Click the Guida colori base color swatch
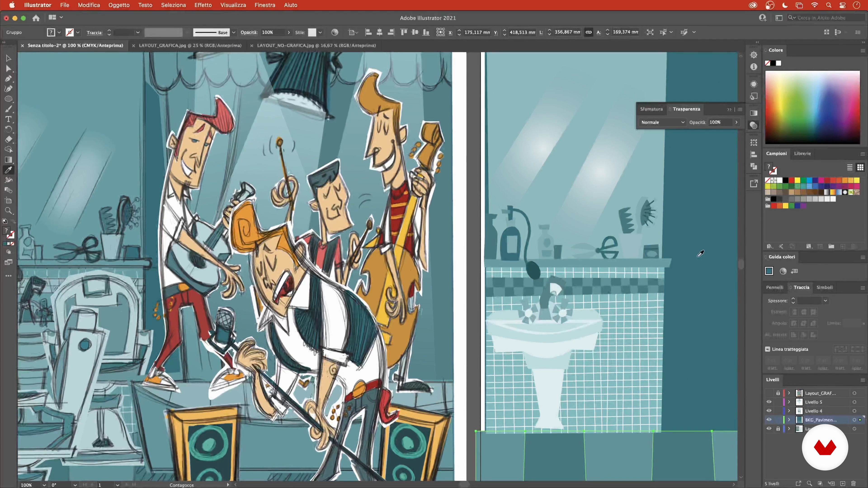Screen dimensions: 868x488 point(769,271)
